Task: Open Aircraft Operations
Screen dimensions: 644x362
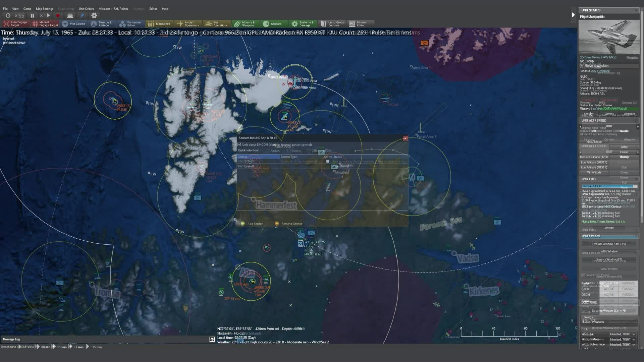Action: (188, 24)
